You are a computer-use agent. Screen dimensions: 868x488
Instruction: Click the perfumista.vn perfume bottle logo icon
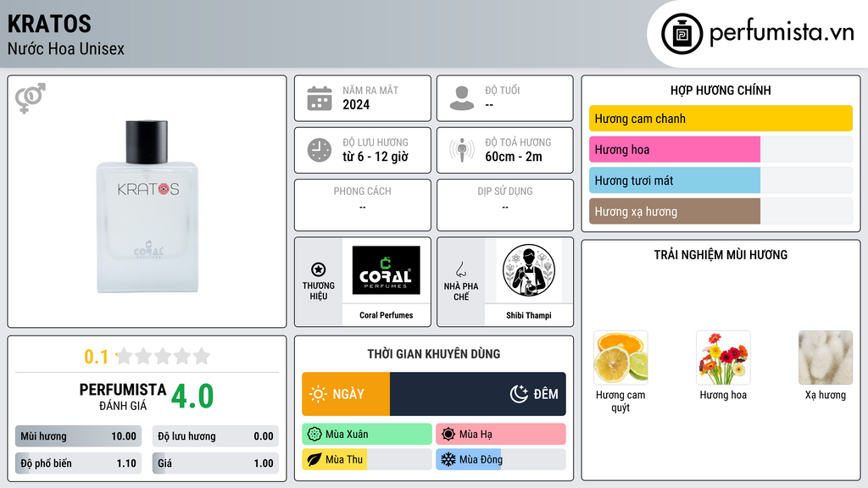[682, 34]
